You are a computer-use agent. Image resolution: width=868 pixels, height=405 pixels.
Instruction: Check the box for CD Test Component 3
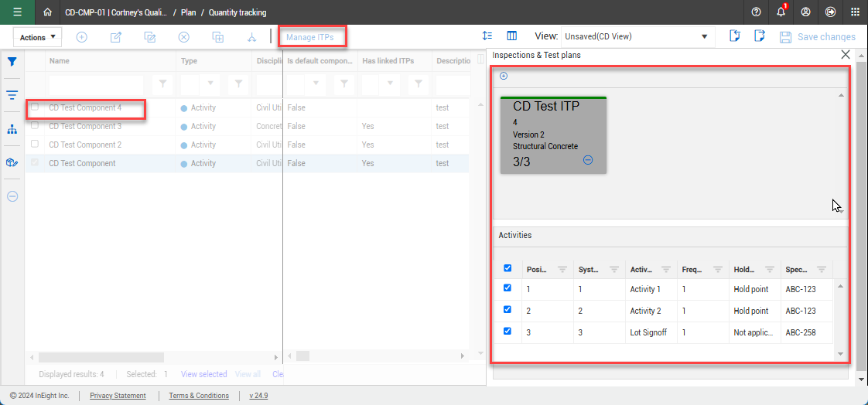(x=35, y=125)
